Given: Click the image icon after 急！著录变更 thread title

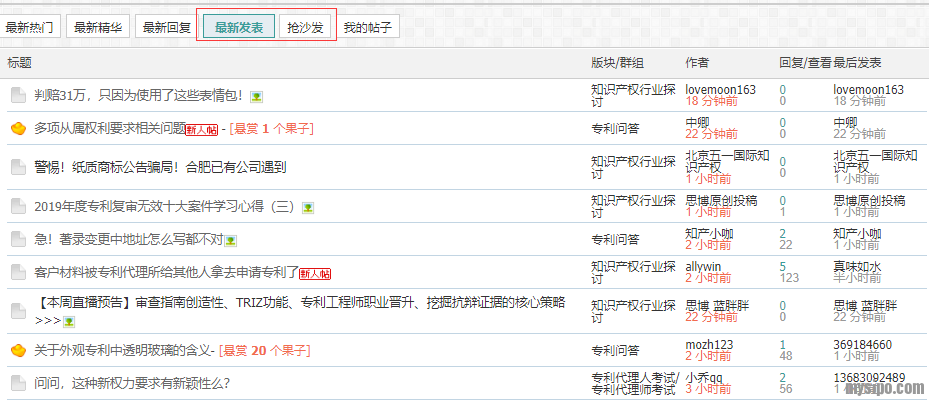Looking at the screenshot, I should [x=231, y=241].
